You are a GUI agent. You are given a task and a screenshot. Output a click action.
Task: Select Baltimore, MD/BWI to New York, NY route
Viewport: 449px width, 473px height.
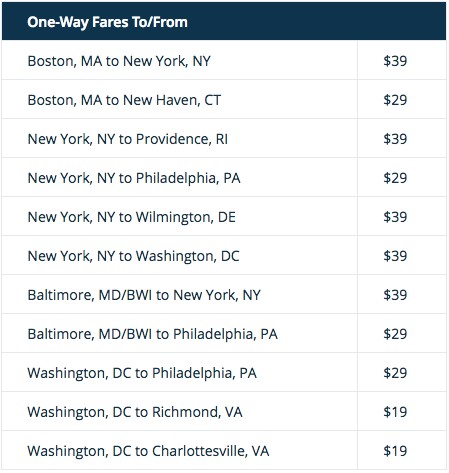[x=144, y=295]
